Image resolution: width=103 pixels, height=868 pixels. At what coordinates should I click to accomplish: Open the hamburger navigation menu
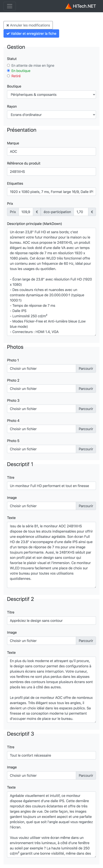click(x=9, y=6)
